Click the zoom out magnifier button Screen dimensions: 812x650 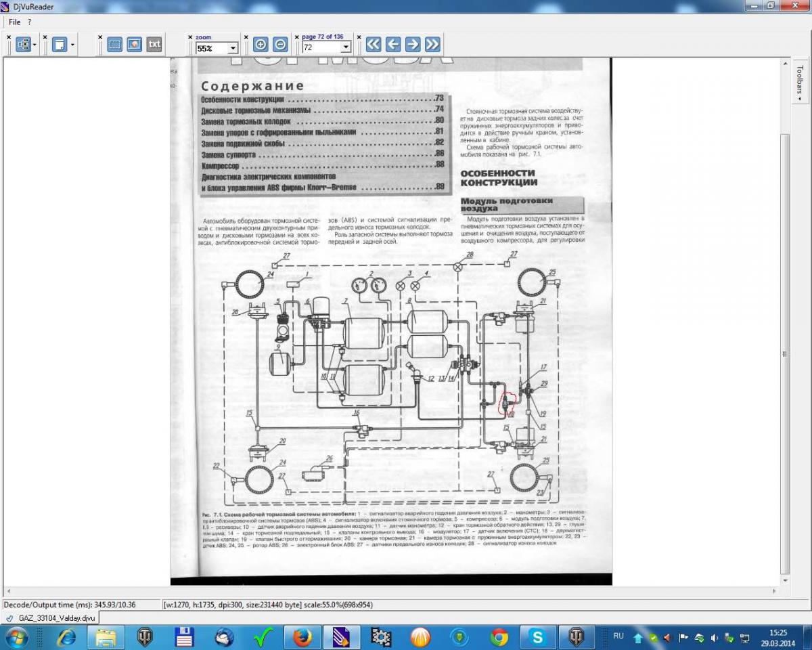click(x=280, y=45)
